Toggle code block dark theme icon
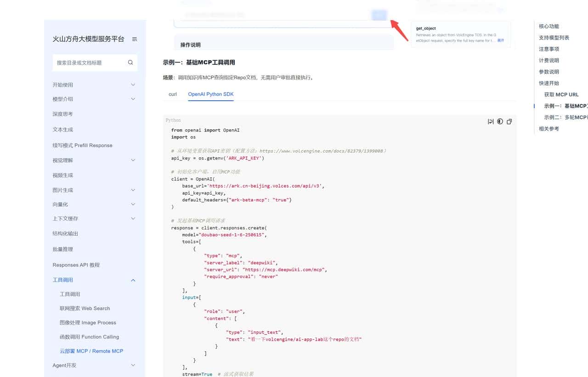Viewport: 588px width, 377px height. pos(500,121)
